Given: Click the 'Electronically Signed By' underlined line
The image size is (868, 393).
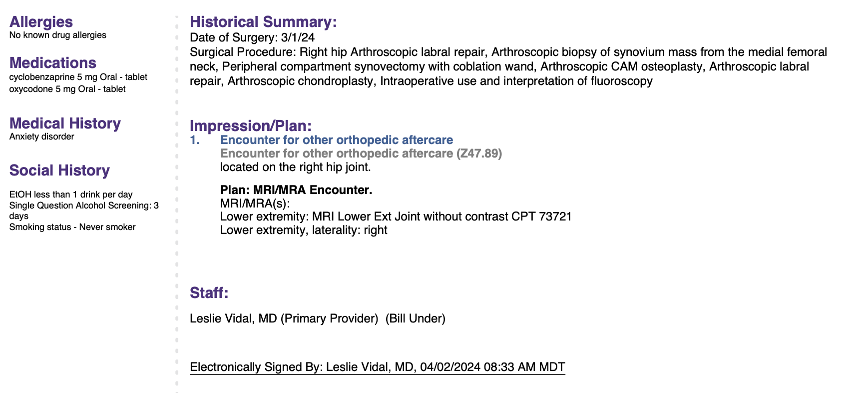Looking at the screenshot, I should pyautogui.click(x=378, y=367).
